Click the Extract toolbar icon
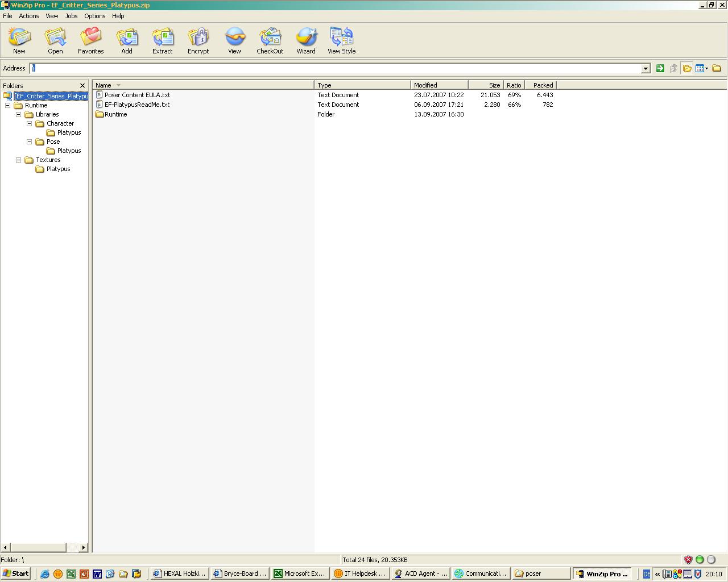728x582 pixels. (163, 40)
